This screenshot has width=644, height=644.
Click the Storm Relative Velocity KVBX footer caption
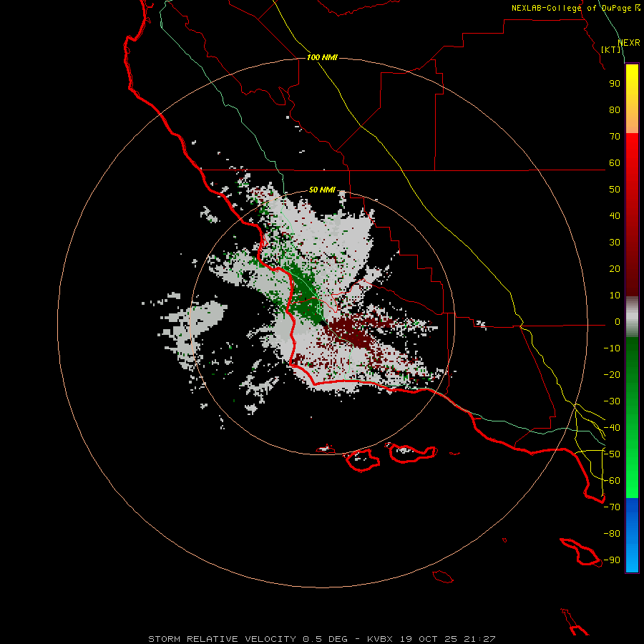(x=322, y=639)
